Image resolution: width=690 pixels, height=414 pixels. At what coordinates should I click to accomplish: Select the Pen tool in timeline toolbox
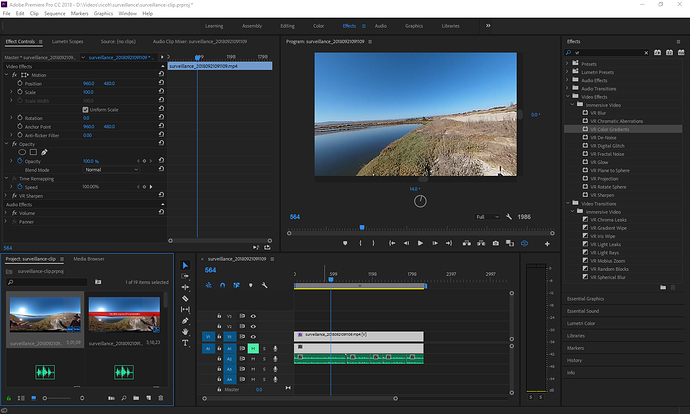click(x=185, y=320)
